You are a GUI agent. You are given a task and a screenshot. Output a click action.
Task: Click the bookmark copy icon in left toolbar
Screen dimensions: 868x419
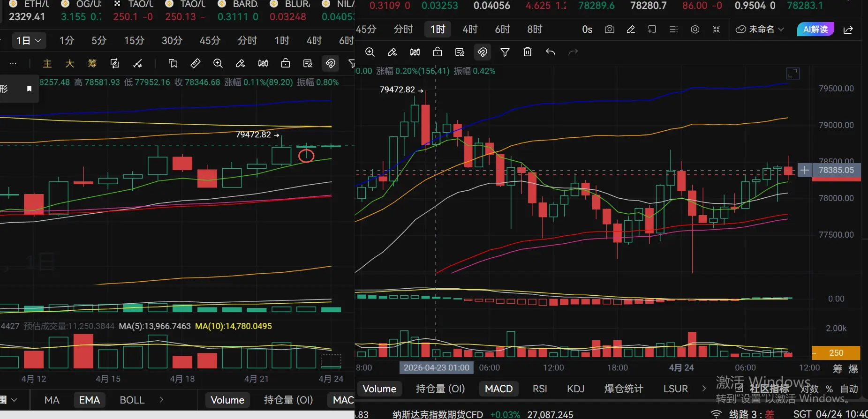pyautogui.click(x=173, y=63)
